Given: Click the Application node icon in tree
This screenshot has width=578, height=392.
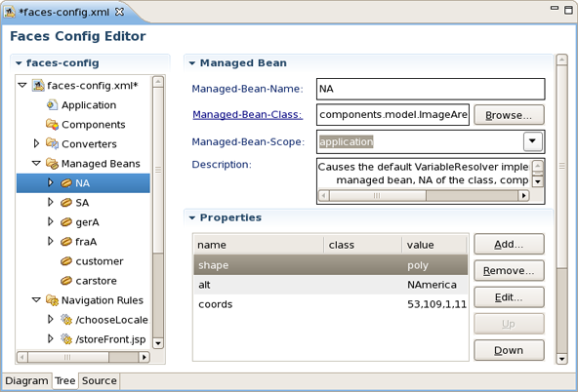Looking at the screenshot, I should (52, 105).
